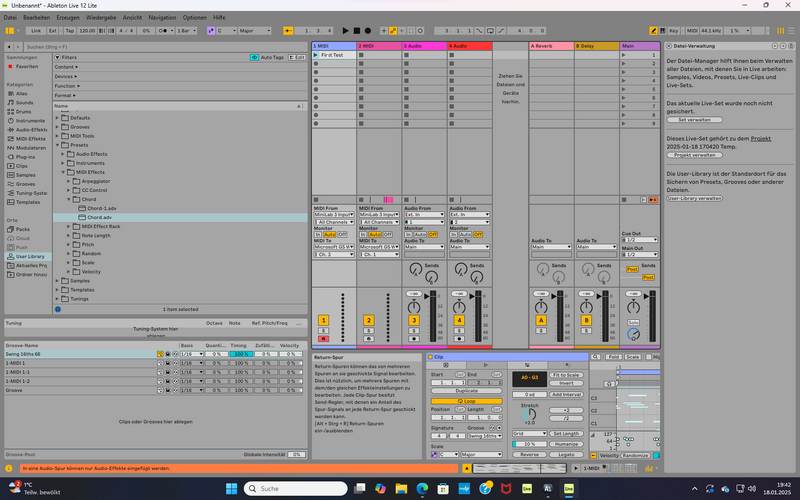Open the quantization 1 Bar dropdown
The height and width of the screenshot is (500, 800).
pyautogui.click(x=186, y=31)
